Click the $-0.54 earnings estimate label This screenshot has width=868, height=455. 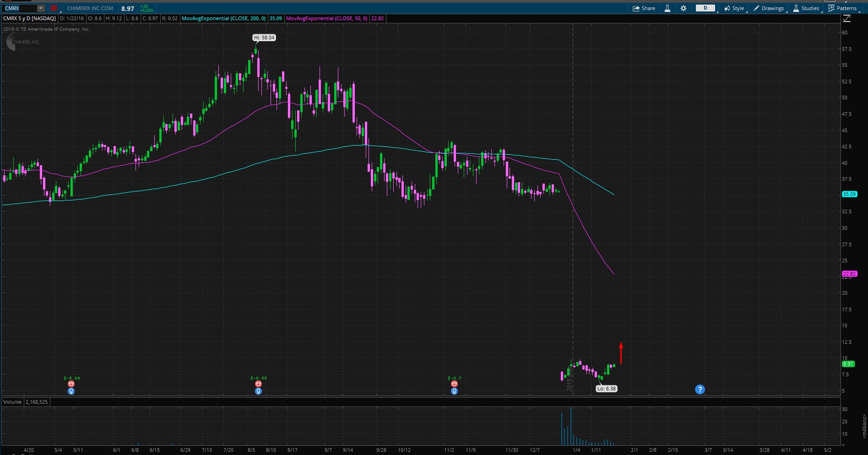click(72, 378)
